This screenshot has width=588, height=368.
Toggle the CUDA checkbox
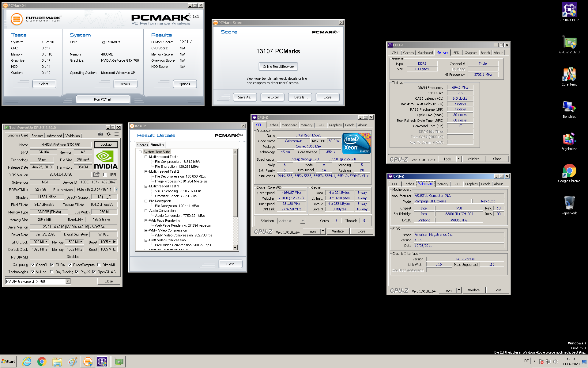[52, 265]
